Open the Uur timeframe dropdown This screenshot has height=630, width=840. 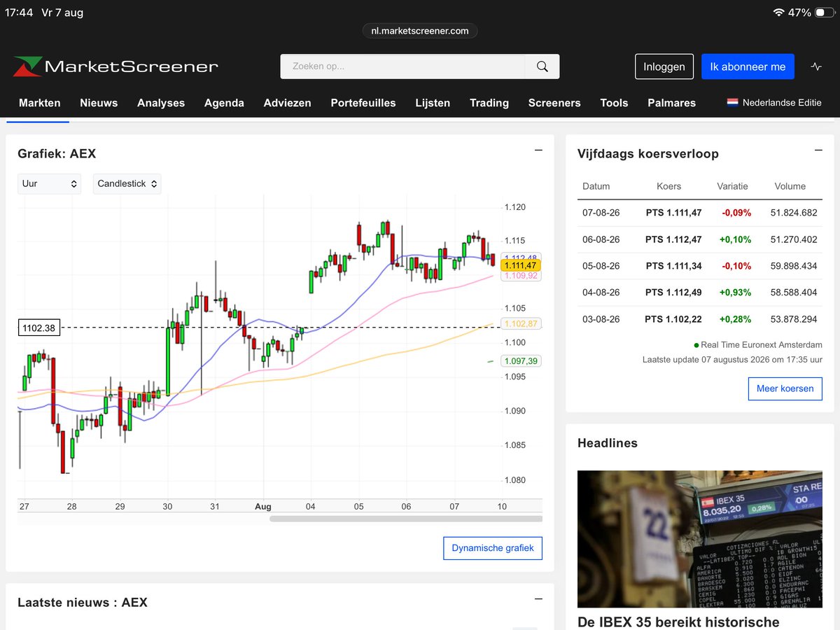click(x=49, y=183)
